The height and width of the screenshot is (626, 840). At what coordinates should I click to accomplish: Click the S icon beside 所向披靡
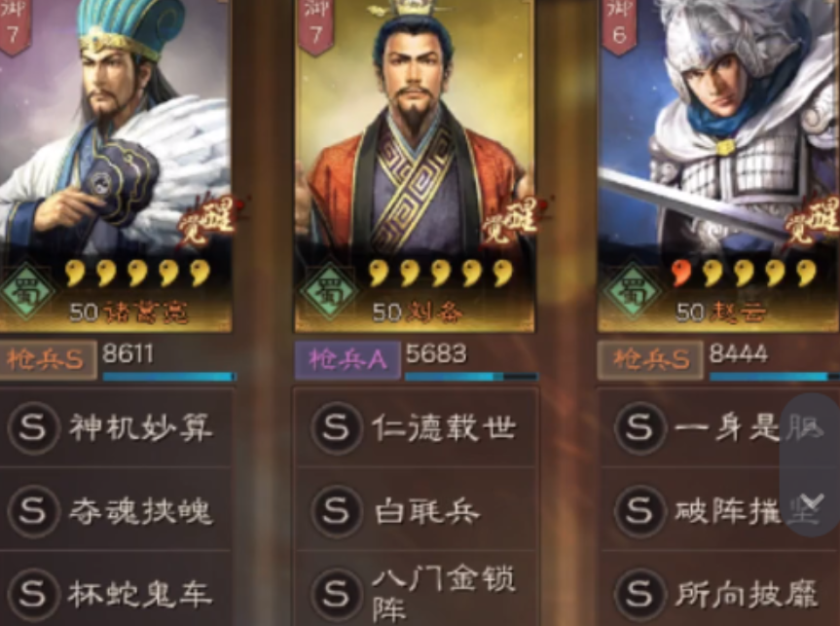click(639, 593)
